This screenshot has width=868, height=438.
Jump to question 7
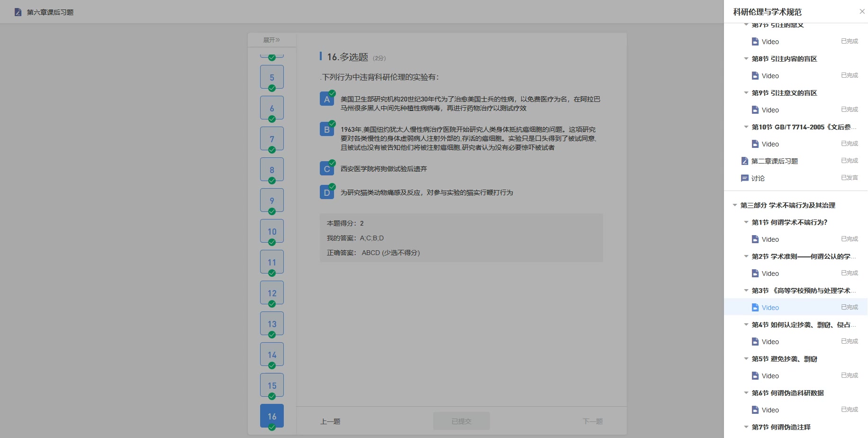click(272, 139)
